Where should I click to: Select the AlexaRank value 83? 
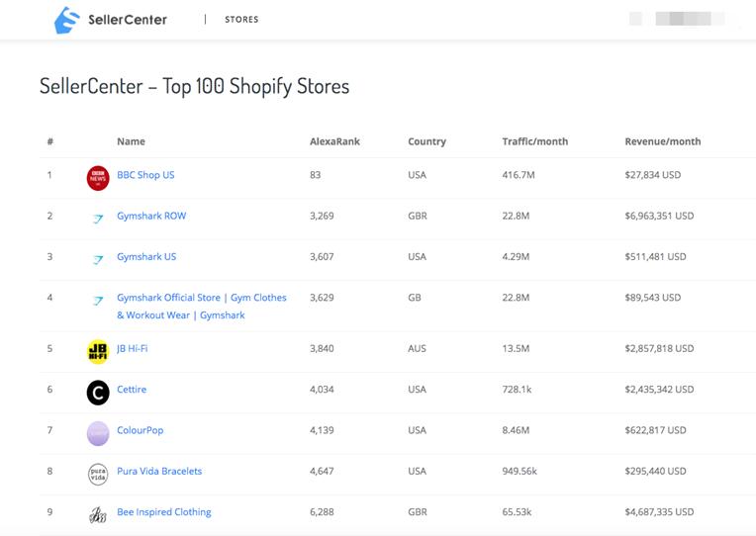point(316,175)
